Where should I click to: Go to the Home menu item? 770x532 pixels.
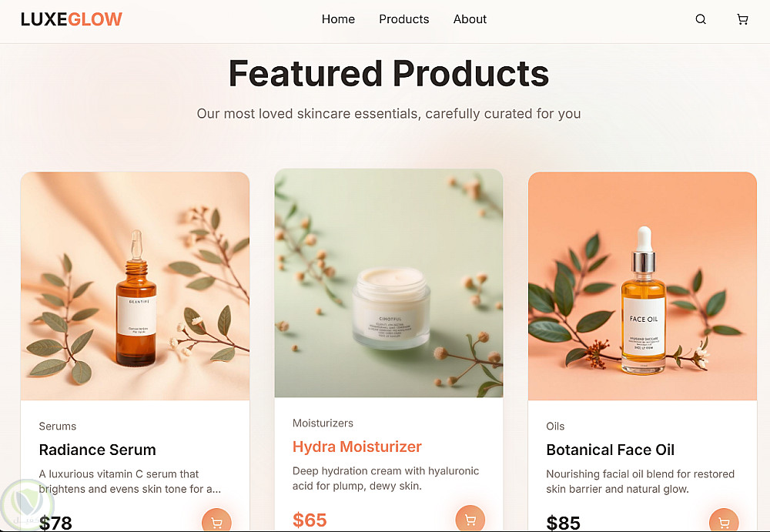tap(338, 19)
